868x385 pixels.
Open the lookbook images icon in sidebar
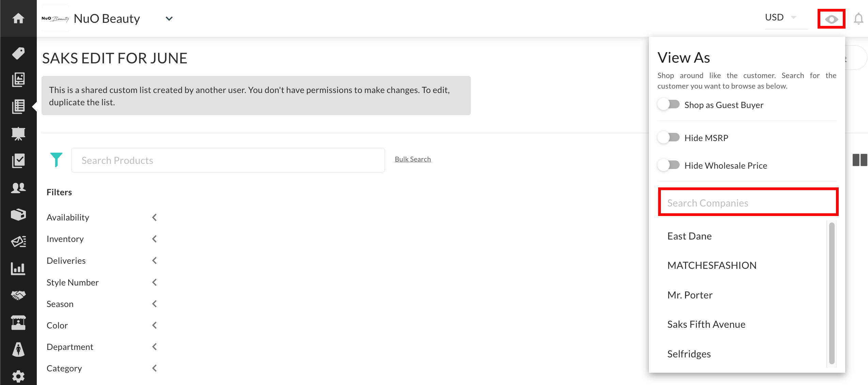[x=18, y=80]
